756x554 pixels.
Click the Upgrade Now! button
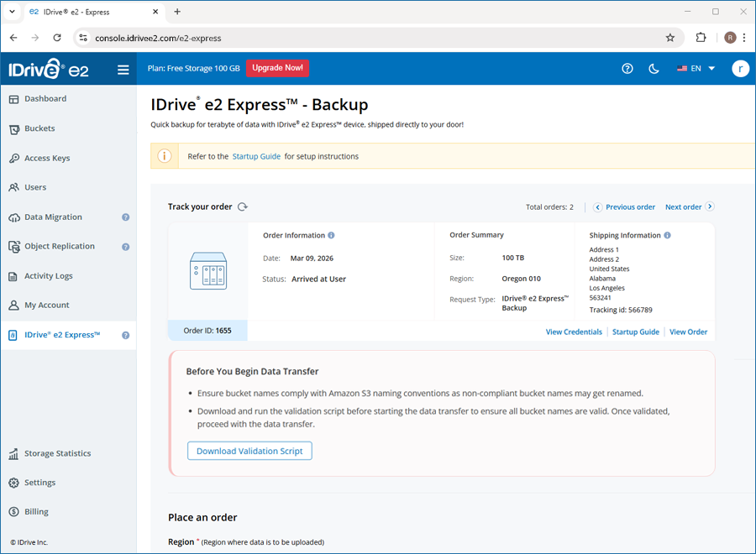click(x=277, y=68)
